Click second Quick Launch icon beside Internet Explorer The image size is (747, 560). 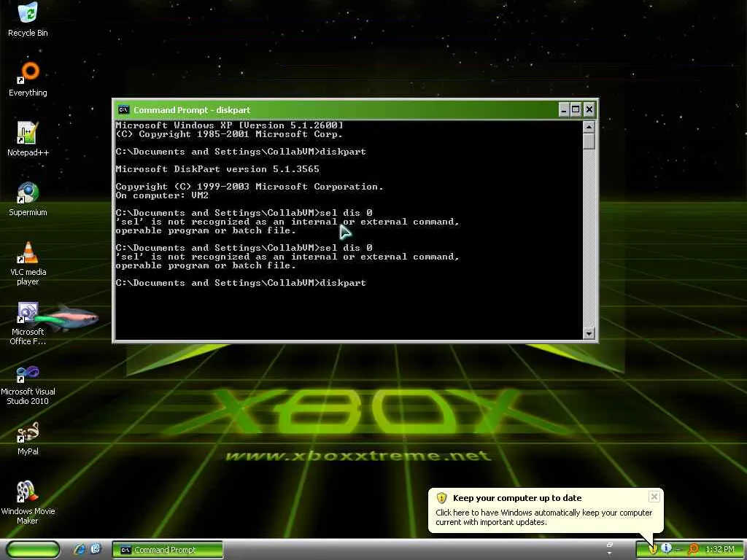96,549
